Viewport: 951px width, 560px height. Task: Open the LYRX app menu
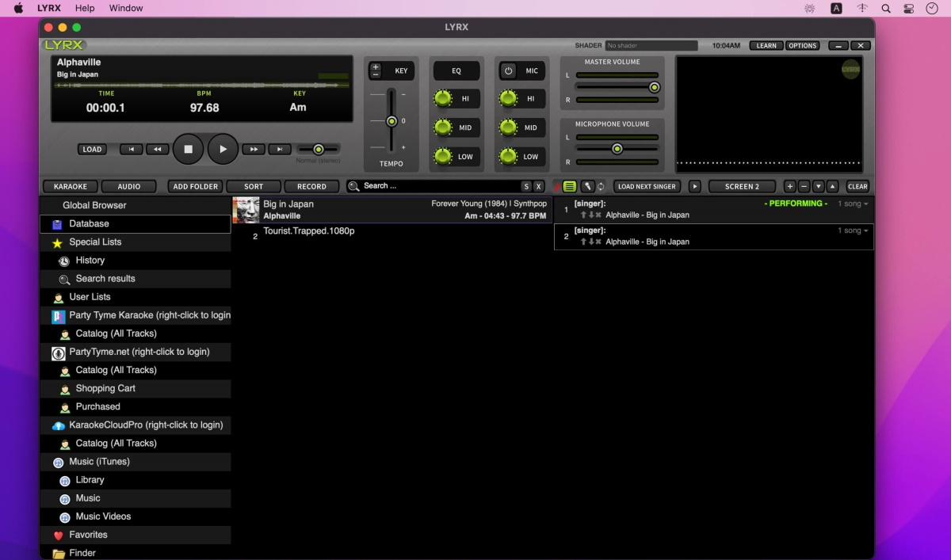49,8
